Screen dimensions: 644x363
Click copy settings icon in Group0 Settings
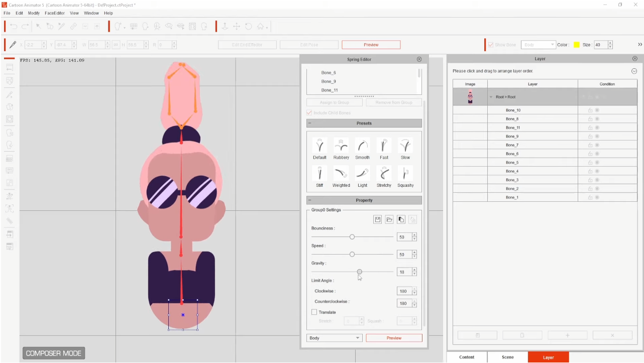tap(401, 219)
